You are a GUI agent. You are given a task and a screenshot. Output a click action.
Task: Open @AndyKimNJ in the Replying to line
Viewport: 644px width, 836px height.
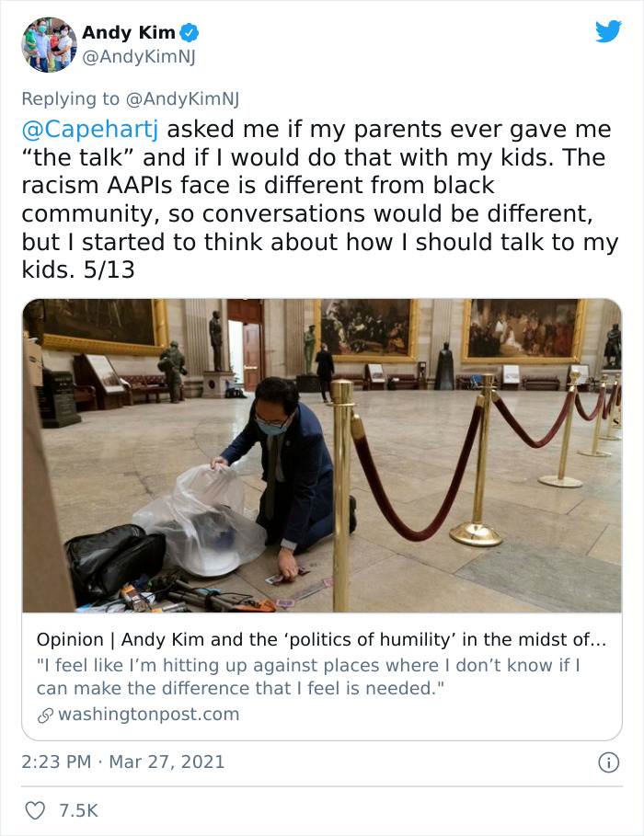[x=182, y=98]
